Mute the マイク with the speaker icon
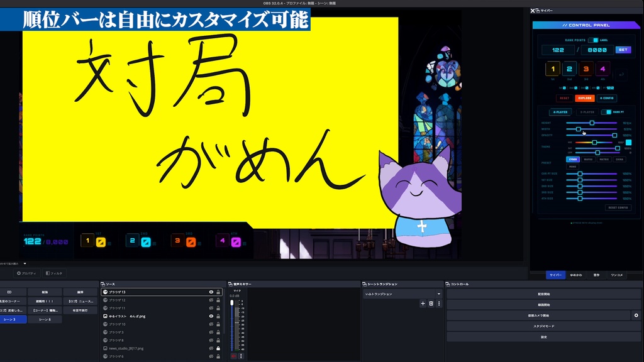644x362 pixels. tap(233, 355)
